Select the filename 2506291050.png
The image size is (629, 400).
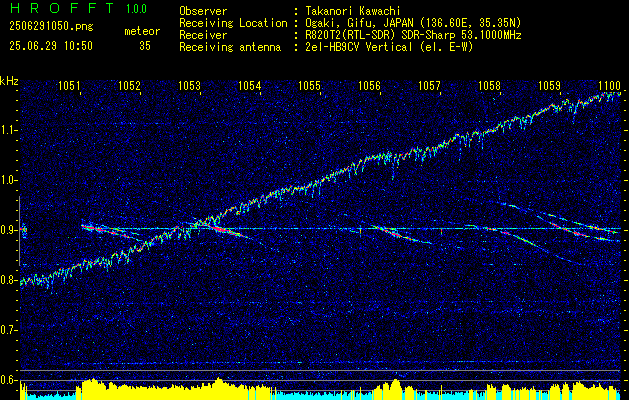pos(51,26)
